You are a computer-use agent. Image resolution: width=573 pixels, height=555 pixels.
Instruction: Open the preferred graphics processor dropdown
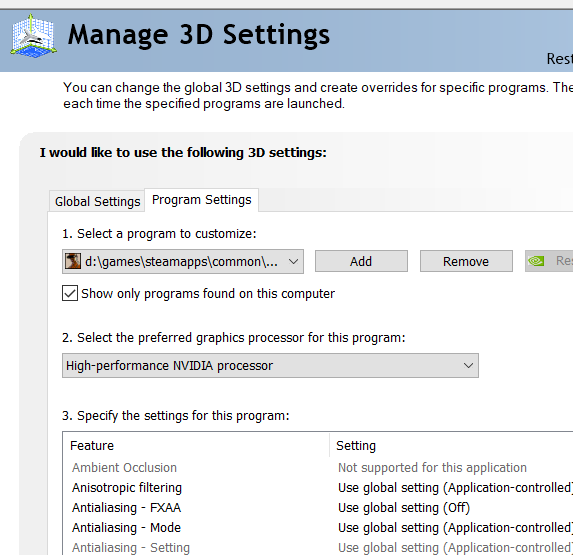(x=270, y=365)
